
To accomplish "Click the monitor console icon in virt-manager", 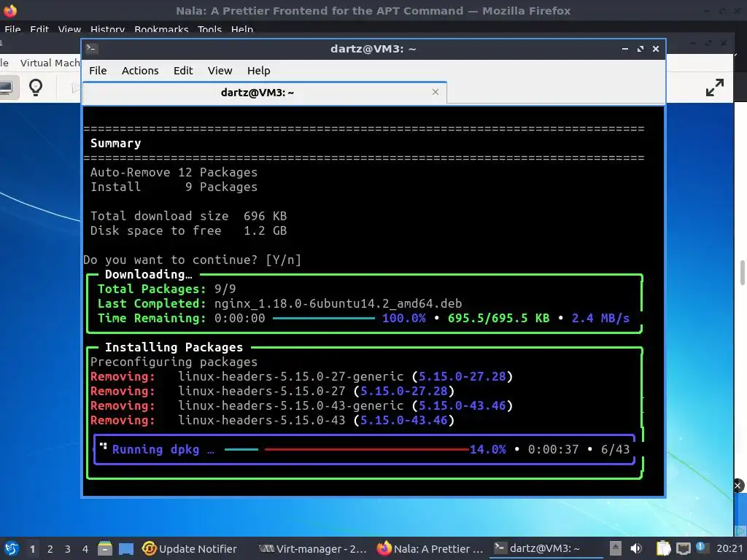I will [x=7, y=87].
